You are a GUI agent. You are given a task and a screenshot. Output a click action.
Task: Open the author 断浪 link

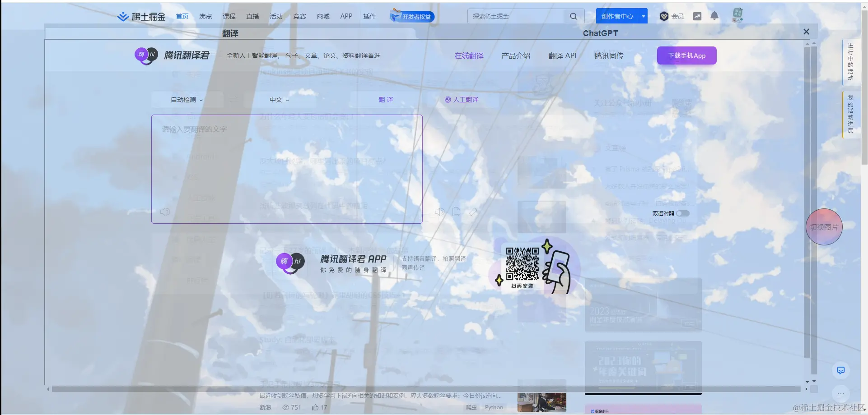[265, 407]
